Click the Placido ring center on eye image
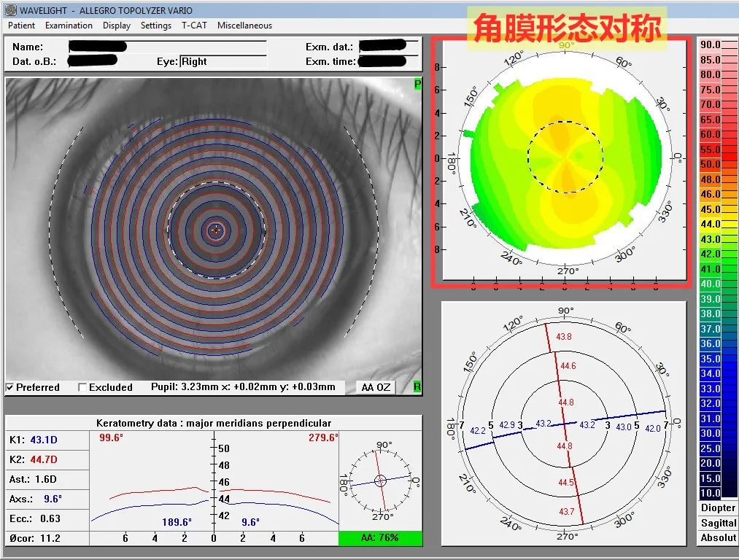Screen dimensions: 739x560 (216, 231)
